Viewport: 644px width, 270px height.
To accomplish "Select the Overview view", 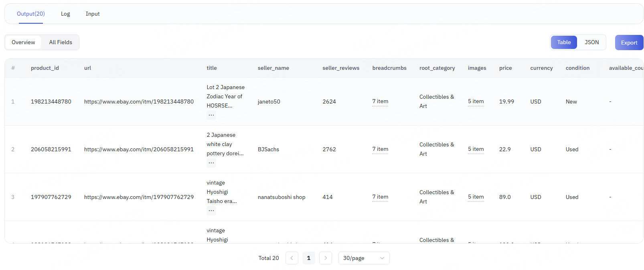I will point(23,42).
